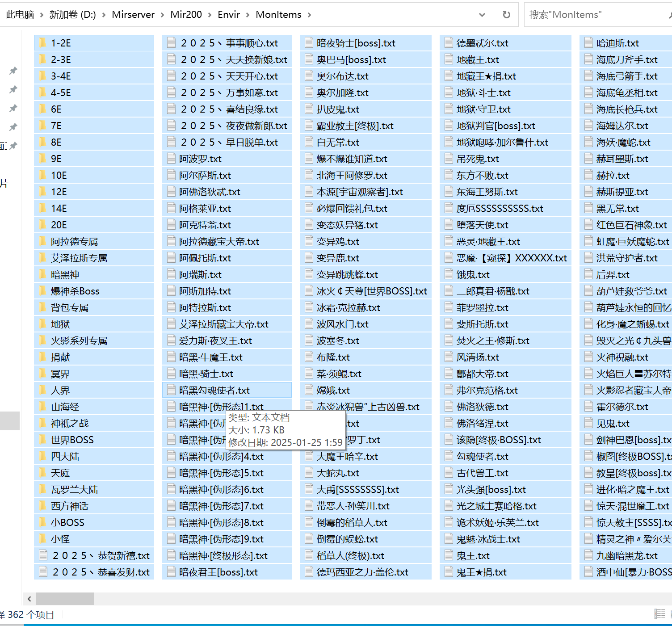The width and height of the screenshot is (672, 626).
Task: Select file icon of 阿波罗.txt
Action: pos(171,158)
